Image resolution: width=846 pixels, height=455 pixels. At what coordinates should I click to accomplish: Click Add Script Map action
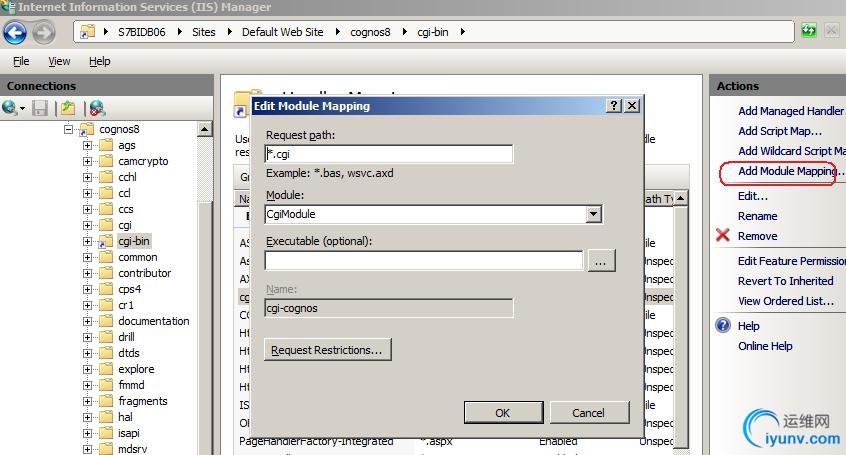pos(780,131)
